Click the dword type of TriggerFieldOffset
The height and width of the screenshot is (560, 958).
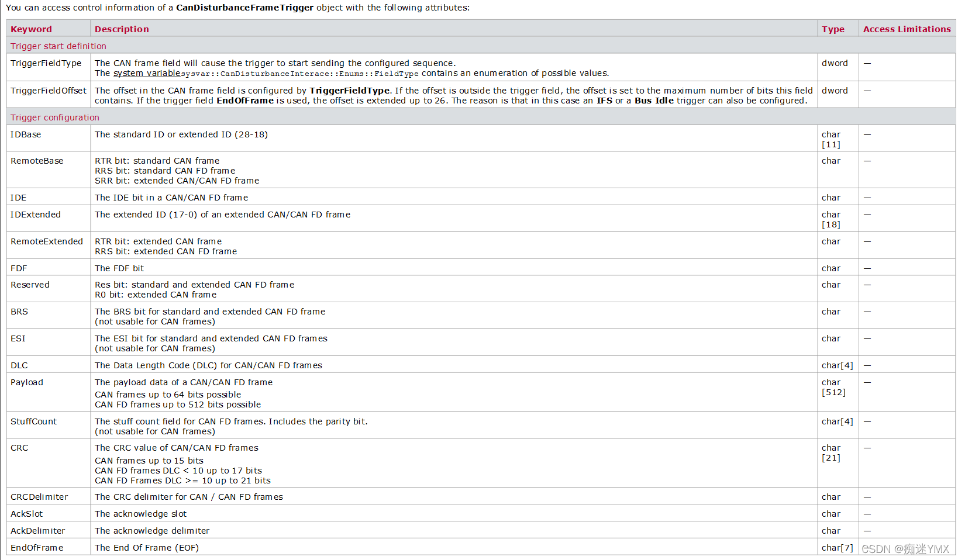[835, 91]
